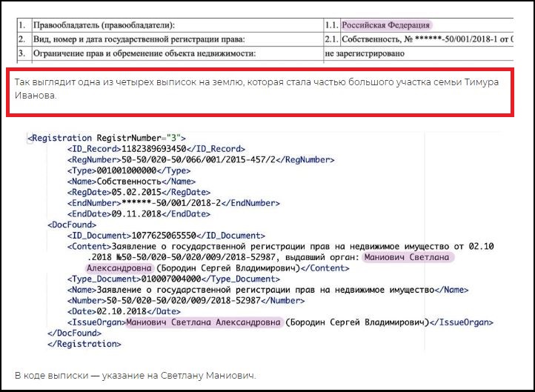Click bottom caption mentioning Светлану Маниович

pyautogui.click(x=135, y=375)
